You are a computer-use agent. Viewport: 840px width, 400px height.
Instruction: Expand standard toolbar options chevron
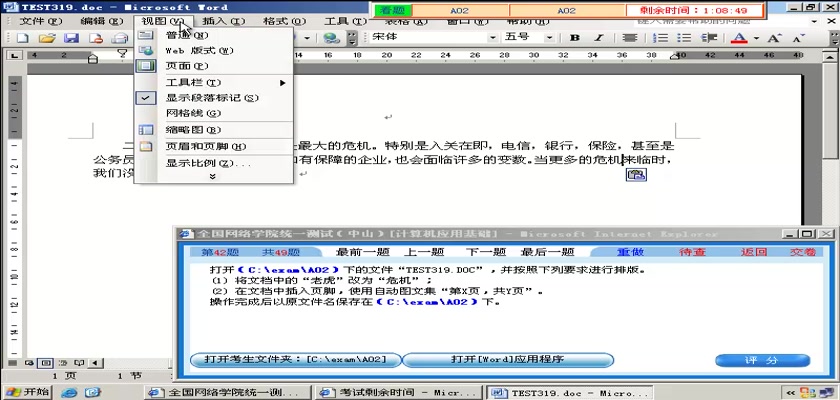[352, 38]
